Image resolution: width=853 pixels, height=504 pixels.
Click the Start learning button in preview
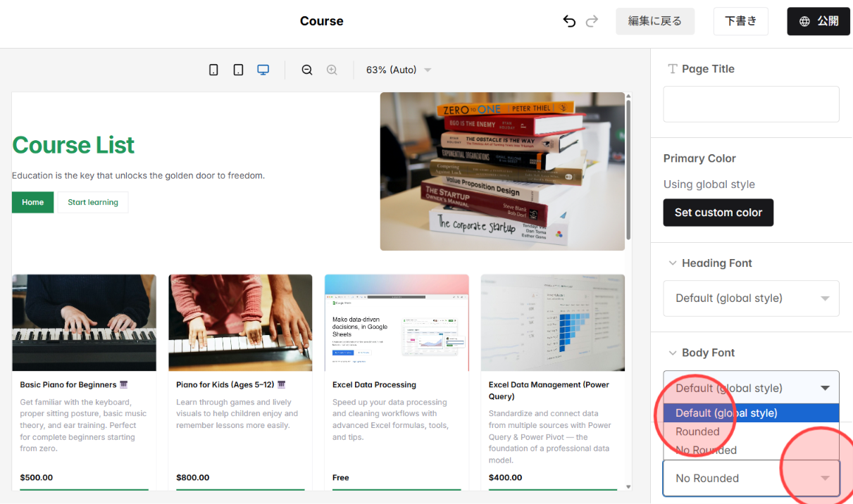click(93, 202)
